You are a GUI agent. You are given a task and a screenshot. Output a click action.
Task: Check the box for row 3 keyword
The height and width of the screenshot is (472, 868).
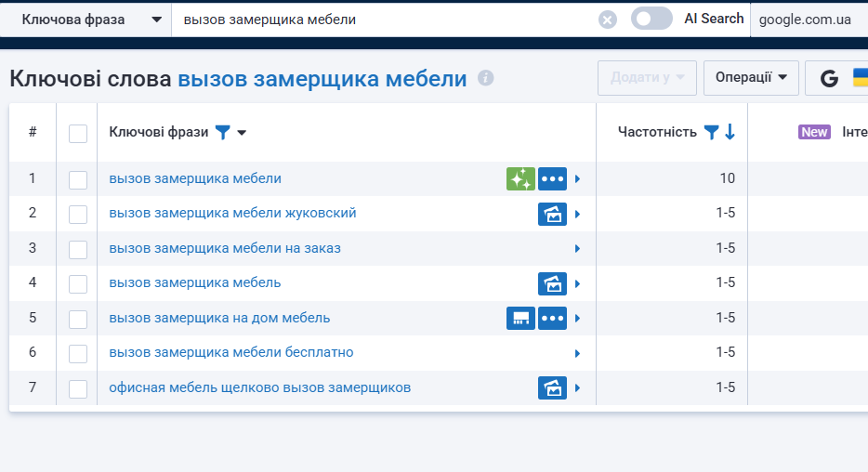coord(78,249)
